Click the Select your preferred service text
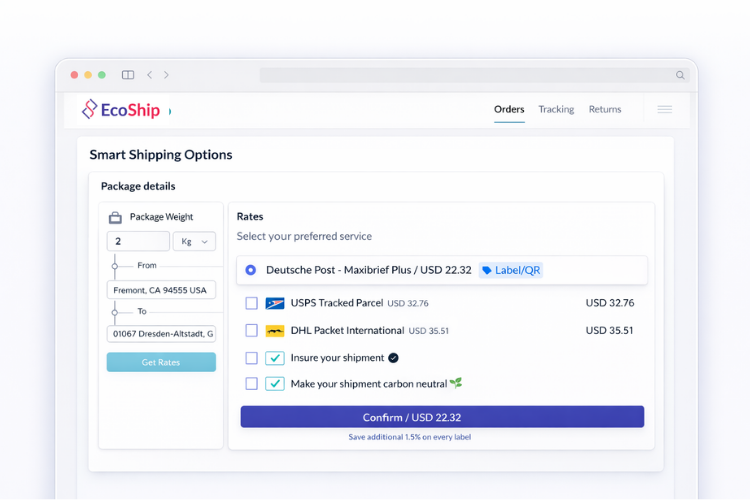 pos(304,236)
